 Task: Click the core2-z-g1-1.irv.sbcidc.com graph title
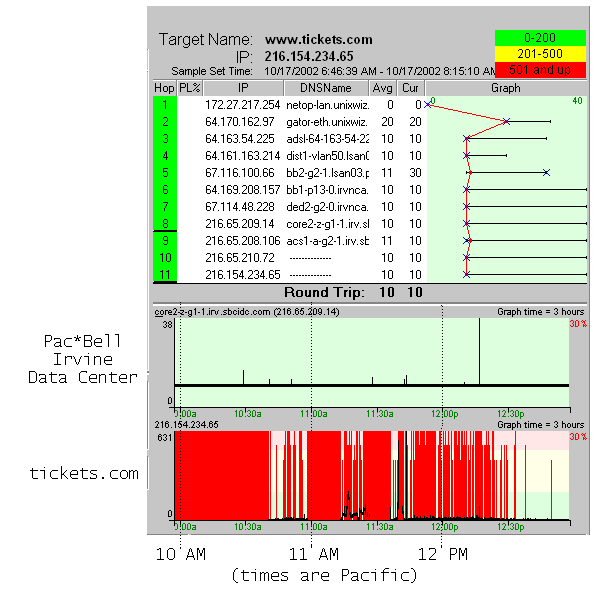click(247, 312)
